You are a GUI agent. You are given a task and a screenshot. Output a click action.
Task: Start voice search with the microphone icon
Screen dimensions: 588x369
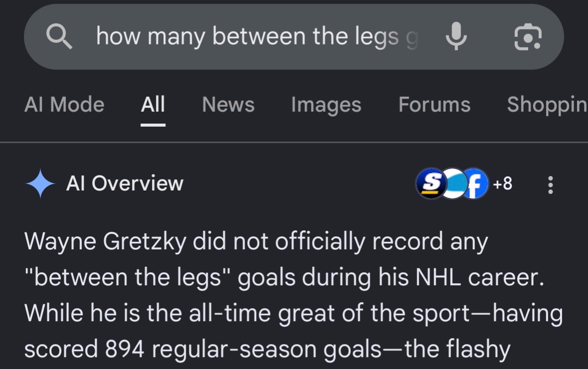456,36
